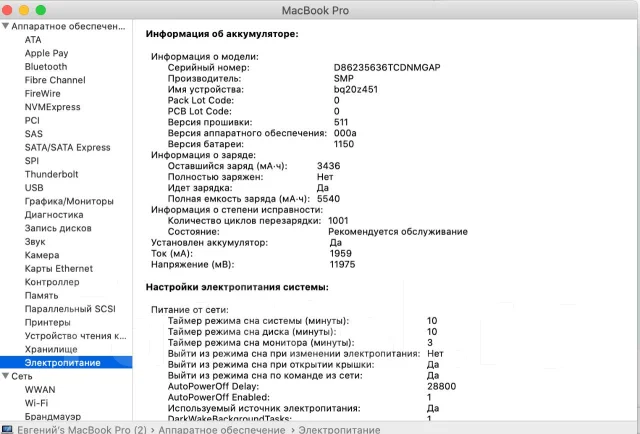Collapse the Аппаратное обеспечение section triangle
640x434 pixels.
pos(5,26)
